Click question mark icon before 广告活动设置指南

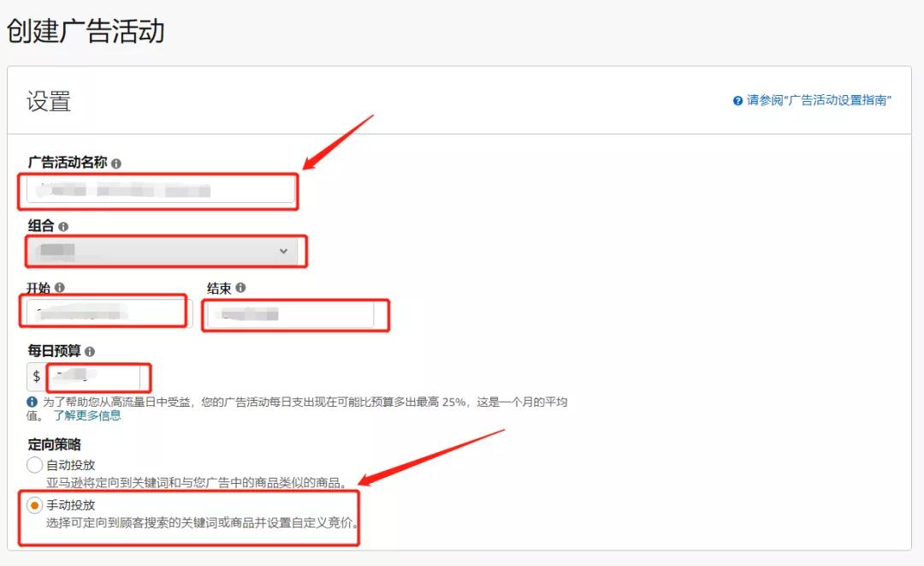click(737, 101)
